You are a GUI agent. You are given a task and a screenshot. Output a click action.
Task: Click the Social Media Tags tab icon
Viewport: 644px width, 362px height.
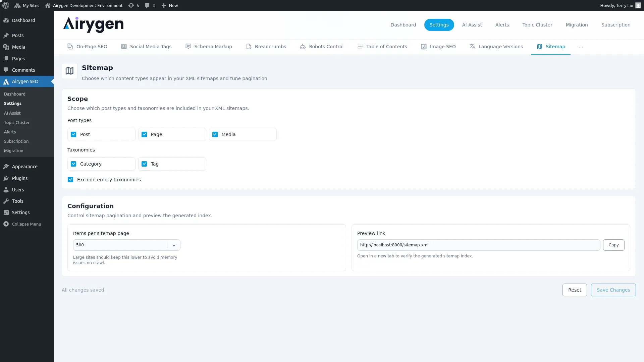124,47
